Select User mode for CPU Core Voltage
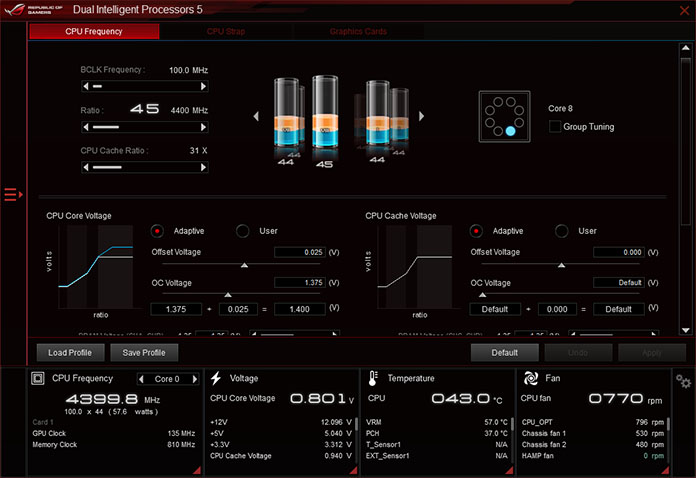696x478 pixels. pyautogui.click(x=243, y=231)
